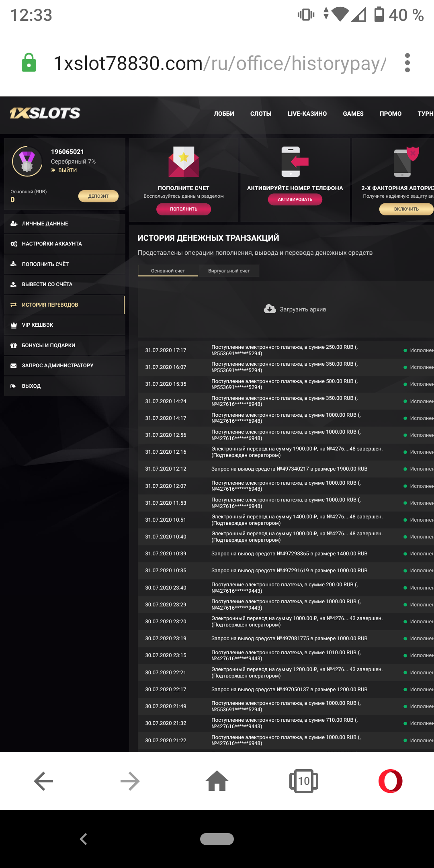Click the VIP cashback crown icon
The image size is (434, 868).
click(14, 325)
